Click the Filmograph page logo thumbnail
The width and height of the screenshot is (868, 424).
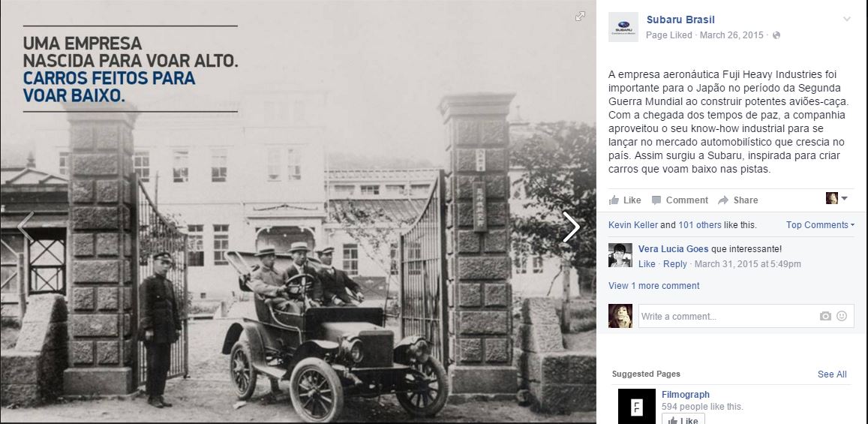pos(637,406)
